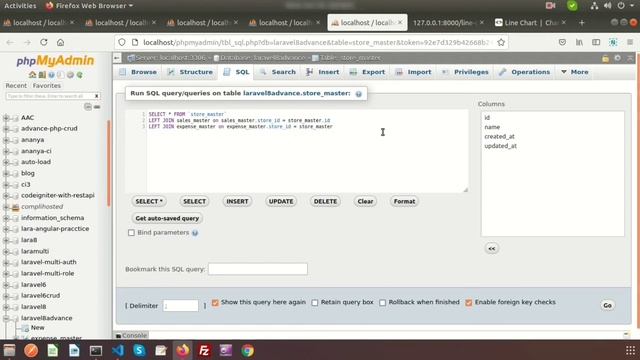
Task: Expand the lara8 database node
Action: [x=6, y=240]
